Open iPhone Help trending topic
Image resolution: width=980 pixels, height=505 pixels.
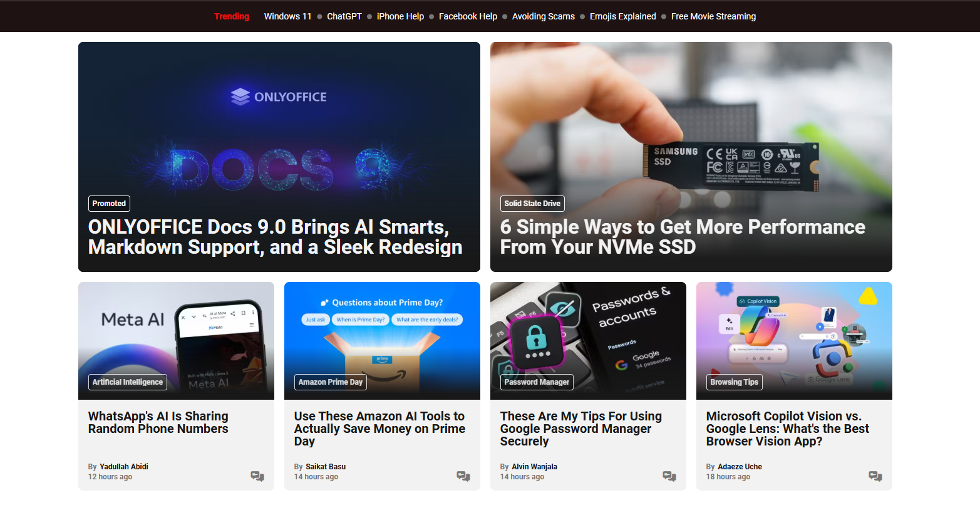point(400,16)
